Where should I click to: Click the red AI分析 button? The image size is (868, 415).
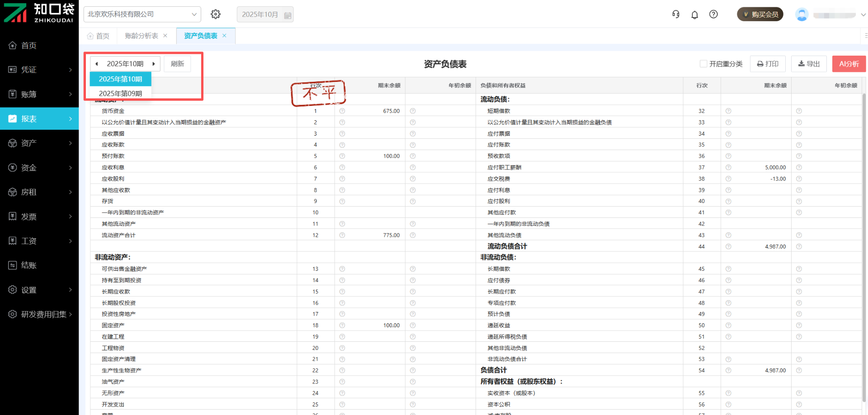pyautogui.click(x=849, y=64)
